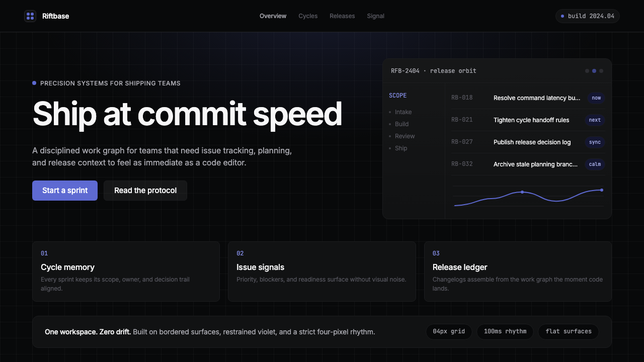644x362 pixels.
Task: Click the sync status tag
Action: coord(595,142)
